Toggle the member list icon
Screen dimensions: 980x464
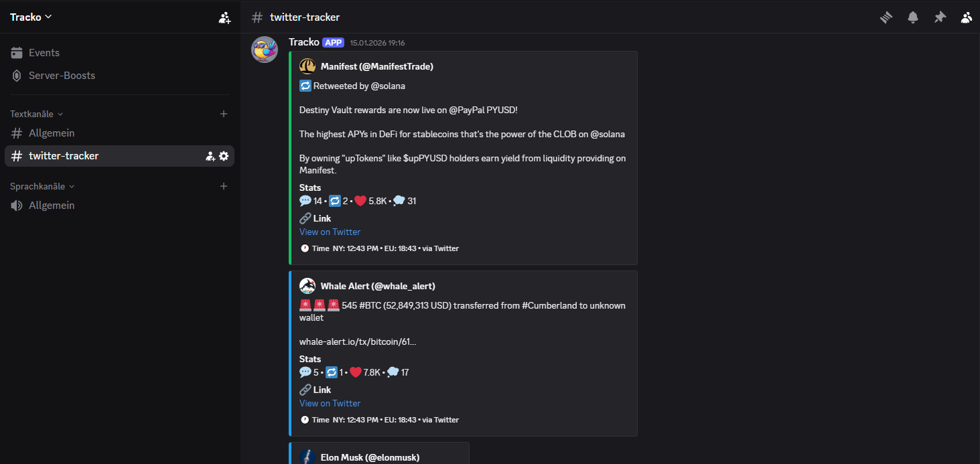[x=966, y=17]
